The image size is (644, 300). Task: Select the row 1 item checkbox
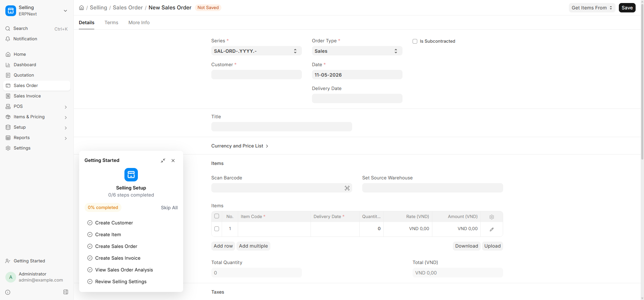click(x=217, y=229)
